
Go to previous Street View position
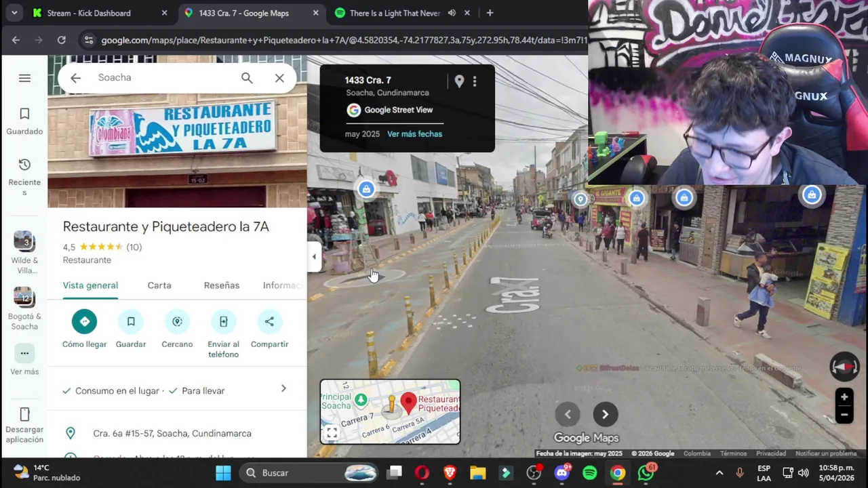[x=568, y=414]
